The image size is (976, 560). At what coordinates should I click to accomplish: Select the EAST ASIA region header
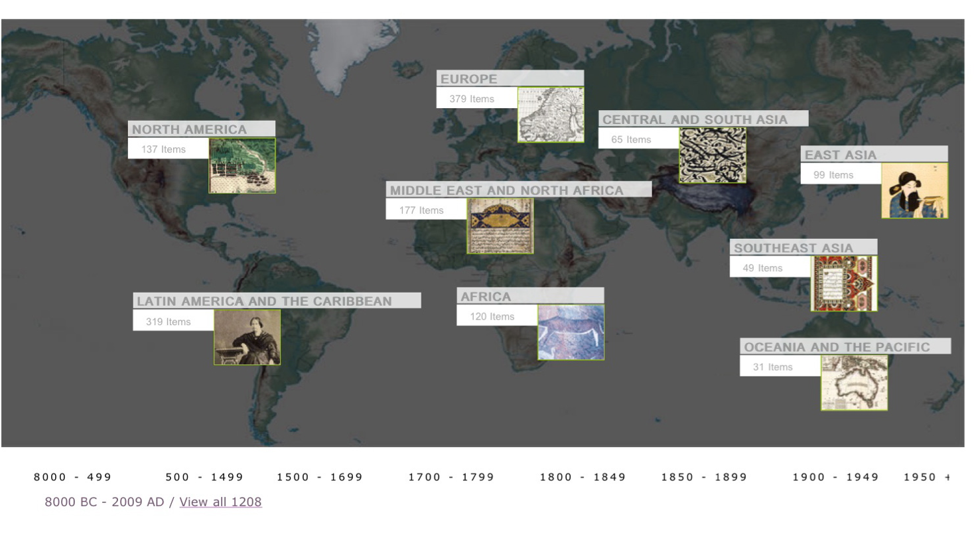(x=874, y=154)
